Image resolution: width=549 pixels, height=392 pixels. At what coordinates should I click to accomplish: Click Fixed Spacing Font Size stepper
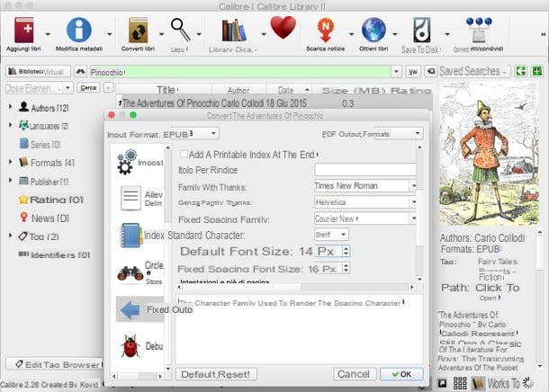346,268
